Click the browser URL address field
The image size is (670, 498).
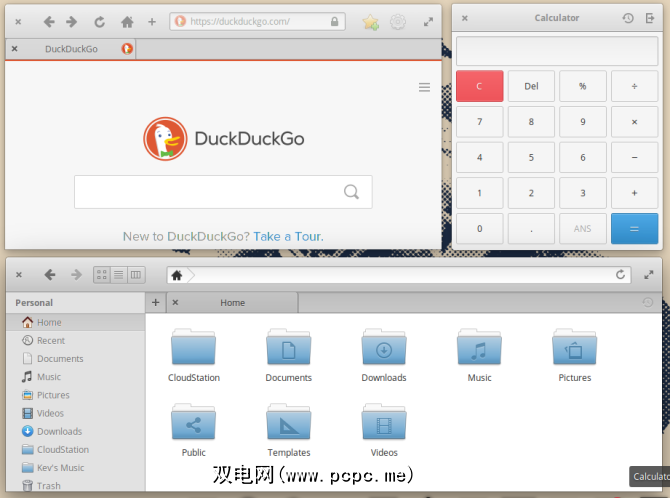click(x=257, y=22)
